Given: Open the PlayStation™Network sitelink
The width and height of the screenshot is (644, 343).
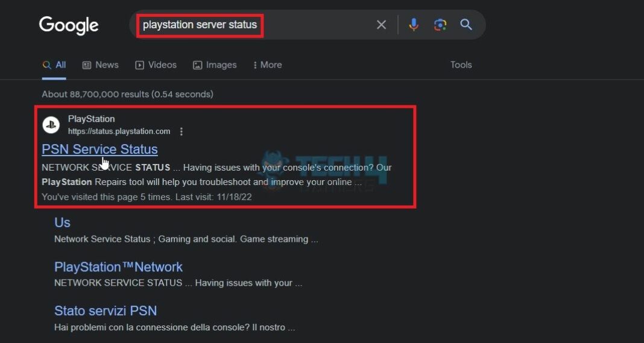Looking at the screenshot, I should pyautogui.click(x=118, y=266).
